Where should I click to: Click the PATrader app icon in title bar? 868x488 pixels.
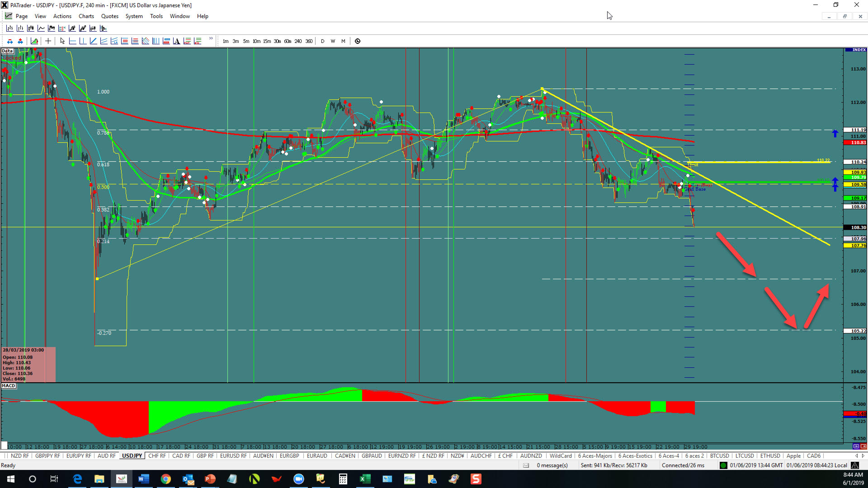pyautogui.click(x=4, y=5)
